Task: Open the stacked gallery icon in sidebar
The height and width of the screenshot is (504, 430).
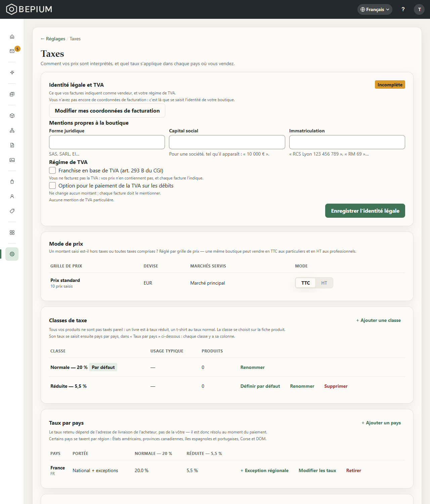Action: [x=12, y=94]
